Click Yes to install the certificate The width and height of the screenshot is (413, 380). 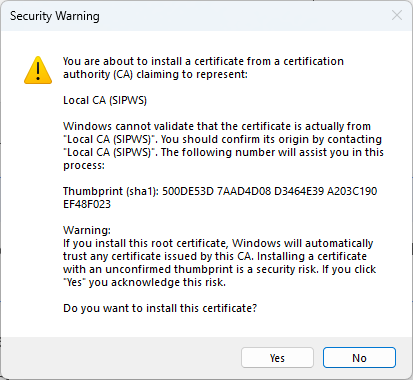(x=277, y=358)
